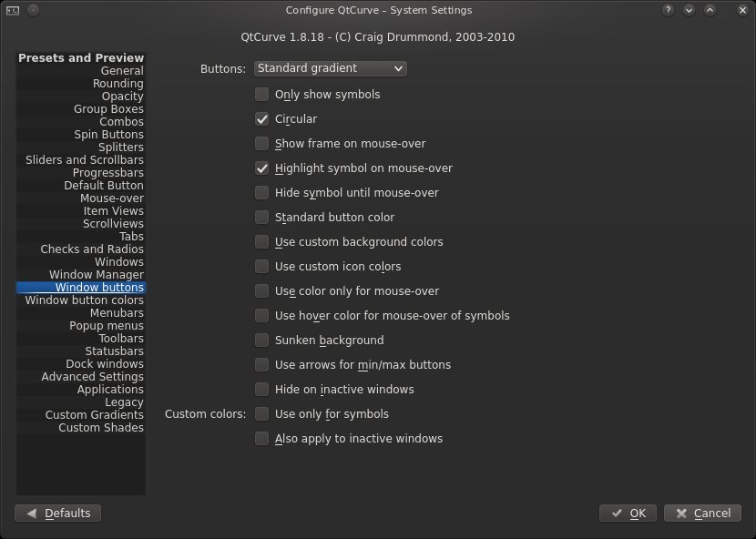Select Dock windows category
756x539 pixels.
[81, 364]
